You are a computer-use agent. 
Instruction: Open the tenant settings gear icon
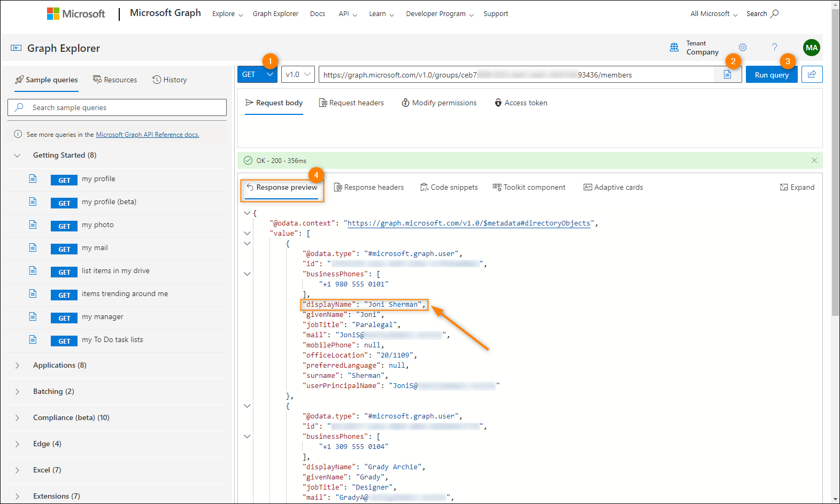coord(743,48)
